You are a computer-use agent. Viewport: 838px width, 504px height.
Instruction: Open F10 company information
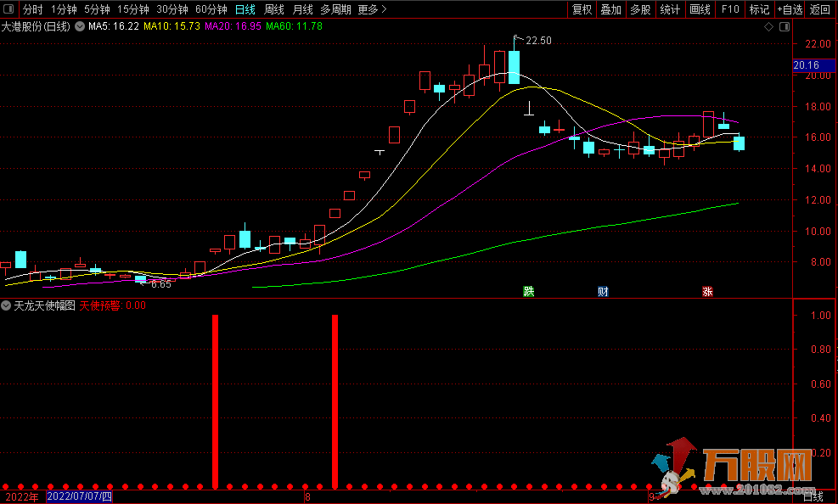point(730,9)
